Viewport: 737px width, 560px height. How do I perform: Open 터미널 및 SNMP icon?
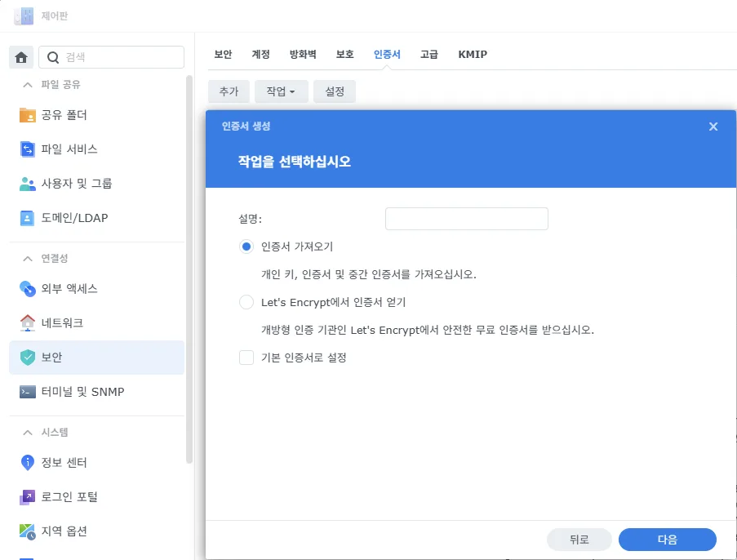[x=28, y=392]
